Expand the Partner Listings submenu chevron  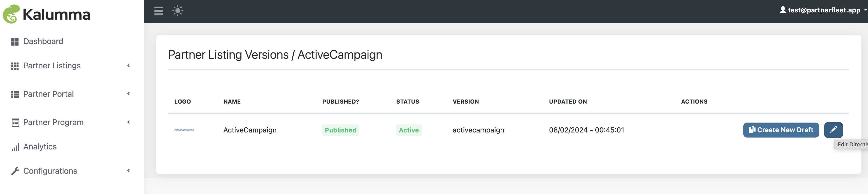(128, 65)
